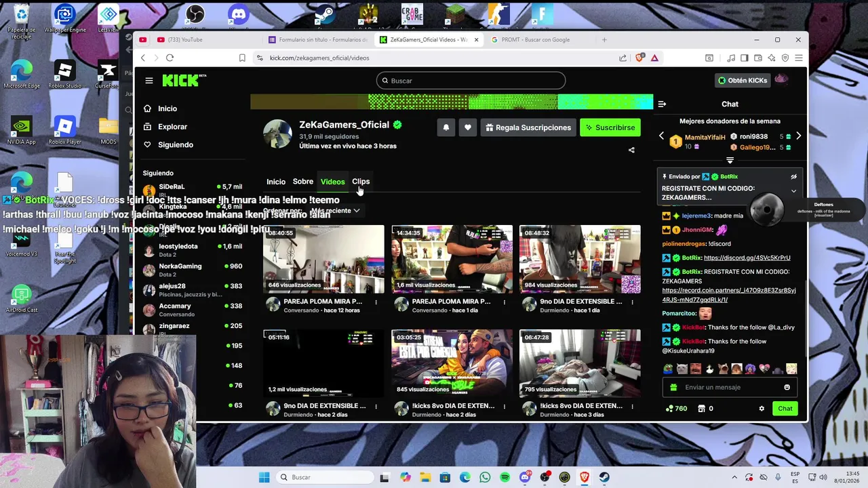Image resolution: width=868 pixels, height=488 pixels.
Task: Click the Kick search box
Action: (x=471, y=81)
